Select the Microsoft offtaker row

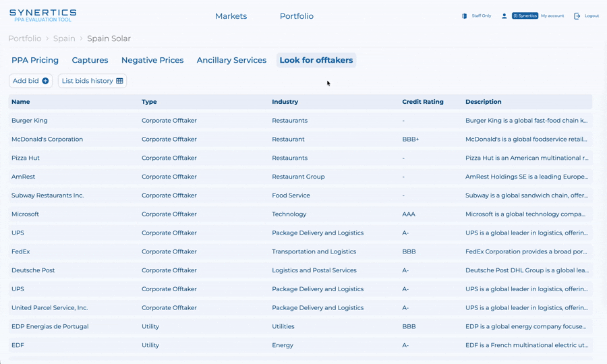tap(25, 214)
